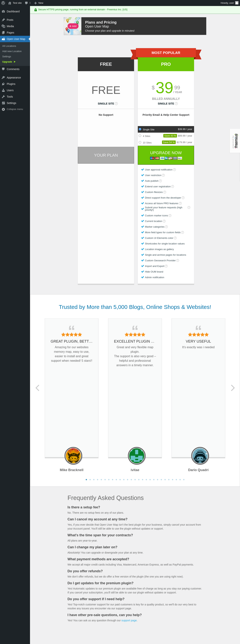Click the "Do you offer refunds?" question
Image resolution: width=240 pixels, height=644 pixels.
[x=85, y=571]
